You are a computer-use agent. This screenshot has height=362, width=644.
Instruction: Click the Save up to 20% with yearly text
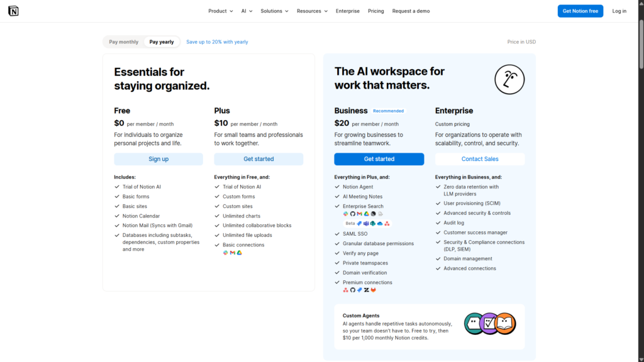coord(217,42)
